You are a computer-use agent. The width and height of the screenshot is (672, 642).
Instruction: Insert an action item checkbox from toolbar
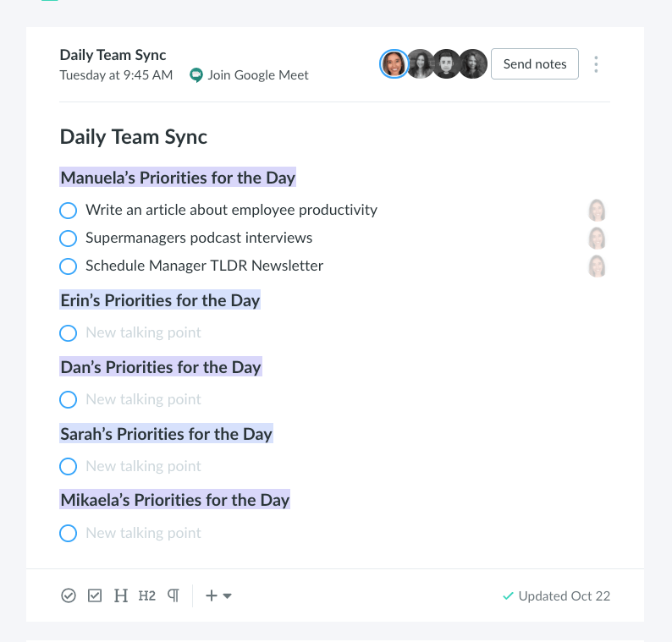(95, 595)
